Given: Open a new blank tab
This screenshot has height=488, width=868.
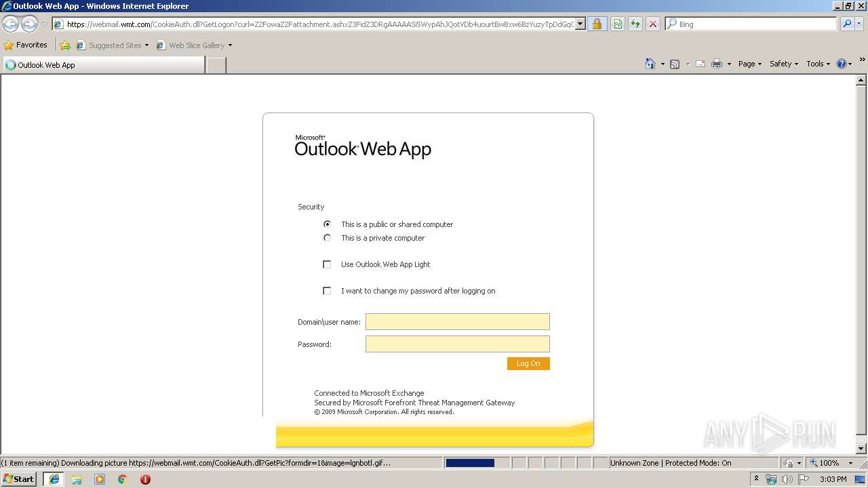Looking at the screenshot, I should tap(216, 65).
